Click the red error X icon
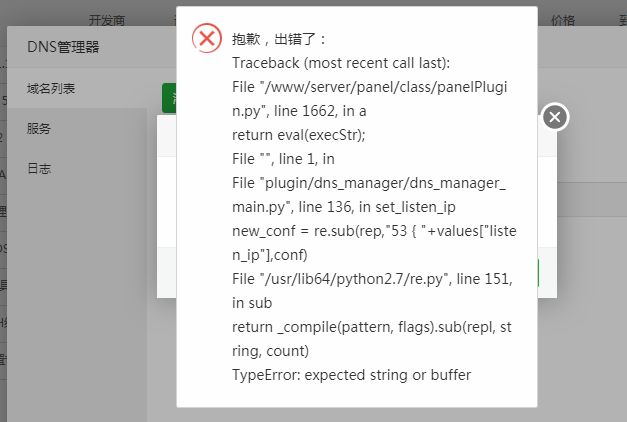 tap(207, 38)
